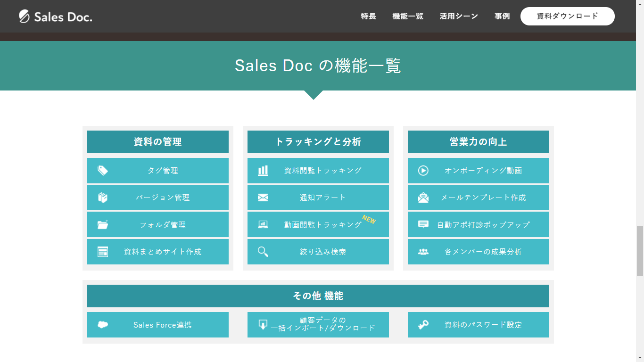Select 自動アポ打診ポップアップ feature
The width and height of the screenshot is (644, 362).
tap(479, 224)
